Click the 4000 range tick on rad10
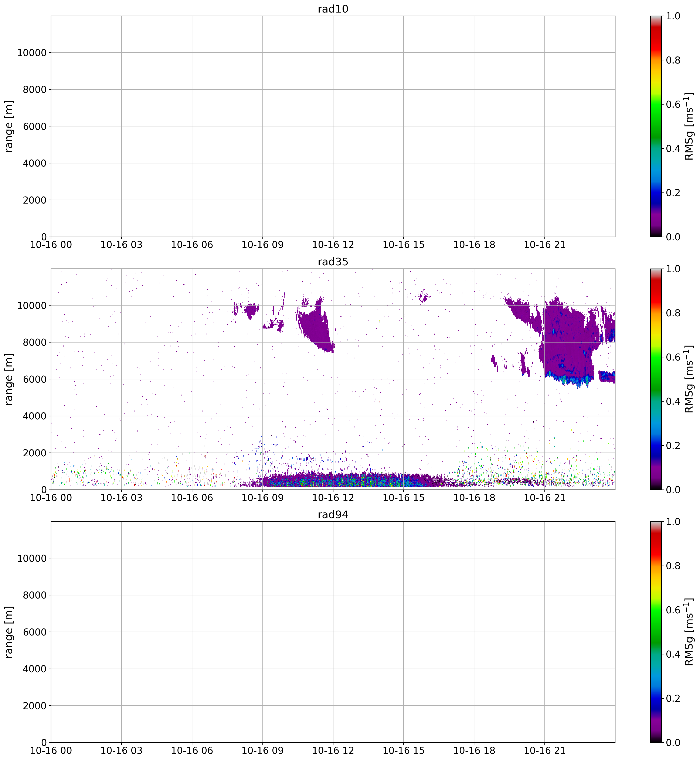Viewport: 700px width, 760px height. (34, 163)
